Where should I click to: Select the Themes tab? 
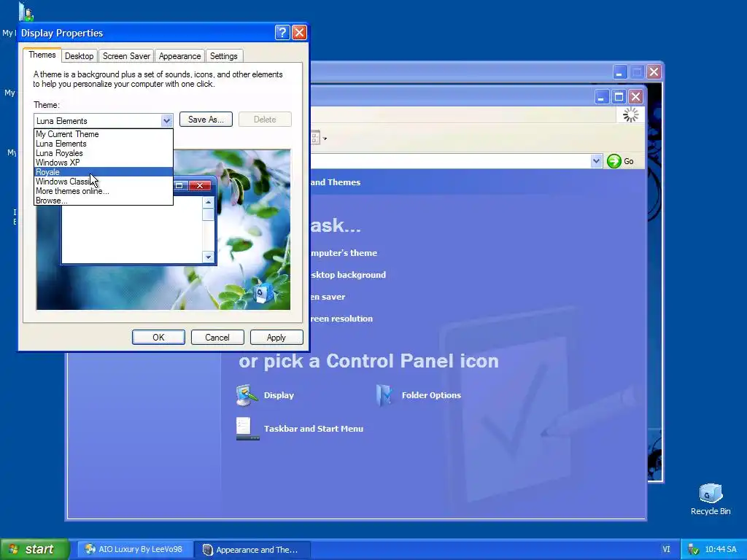click(42, 55)
